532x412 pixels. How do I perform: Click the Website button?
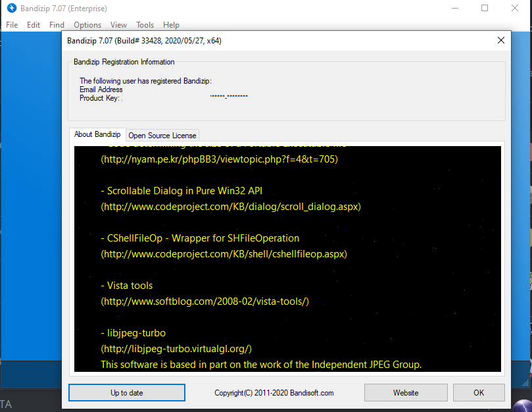coord(406,393)
